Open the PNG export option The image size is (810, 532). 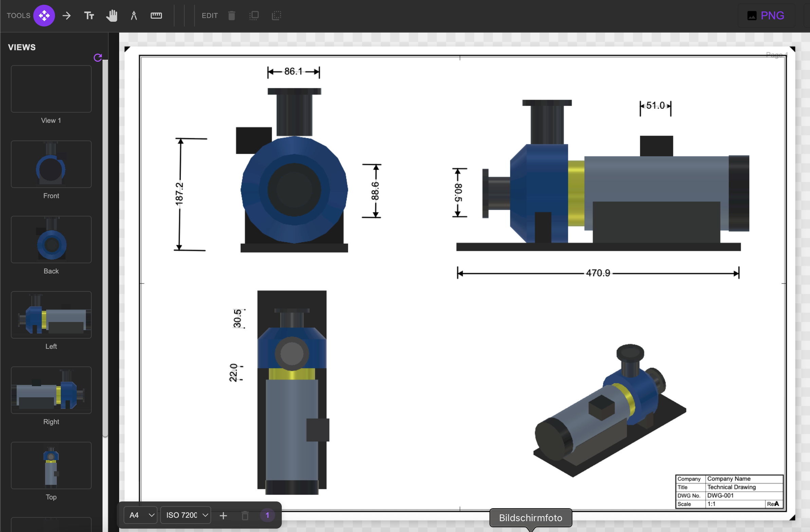pyautogui.click(x=766, y=15)
